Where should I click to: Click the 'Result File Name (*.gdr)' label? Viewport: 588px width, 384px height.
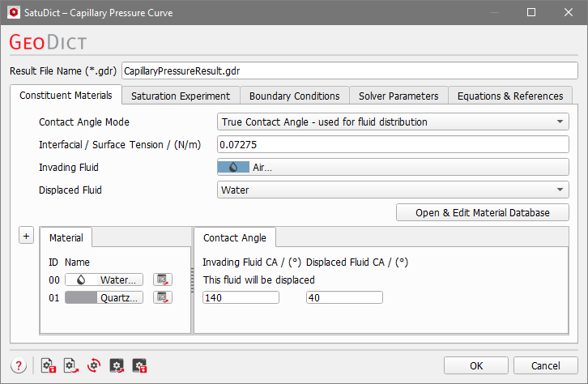63,70
